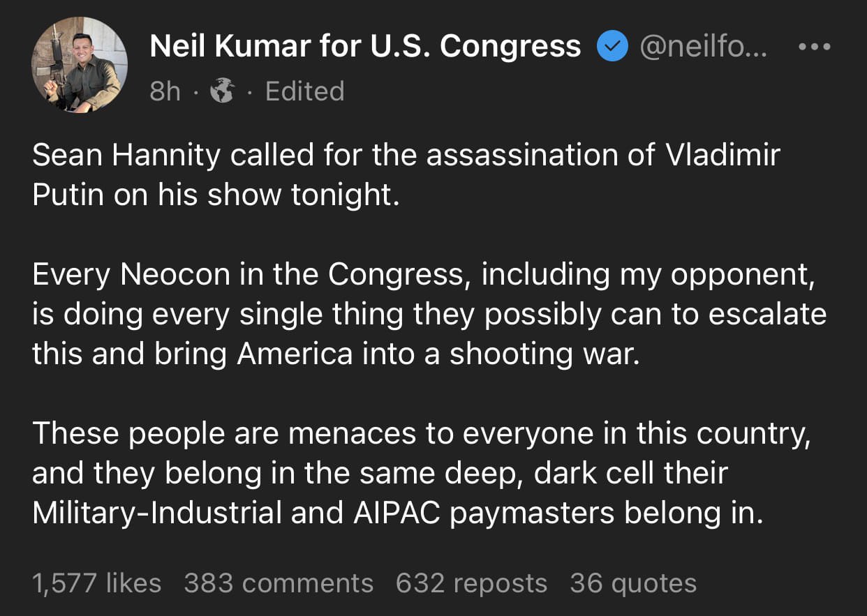Open the 'Neil Kumar for U.S. Congress' profile name

[365, 47]
